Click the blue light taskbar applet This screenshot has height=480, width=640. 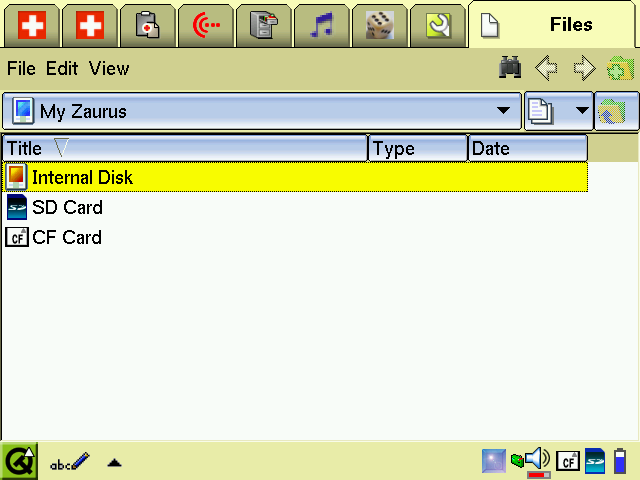point(493,461)
